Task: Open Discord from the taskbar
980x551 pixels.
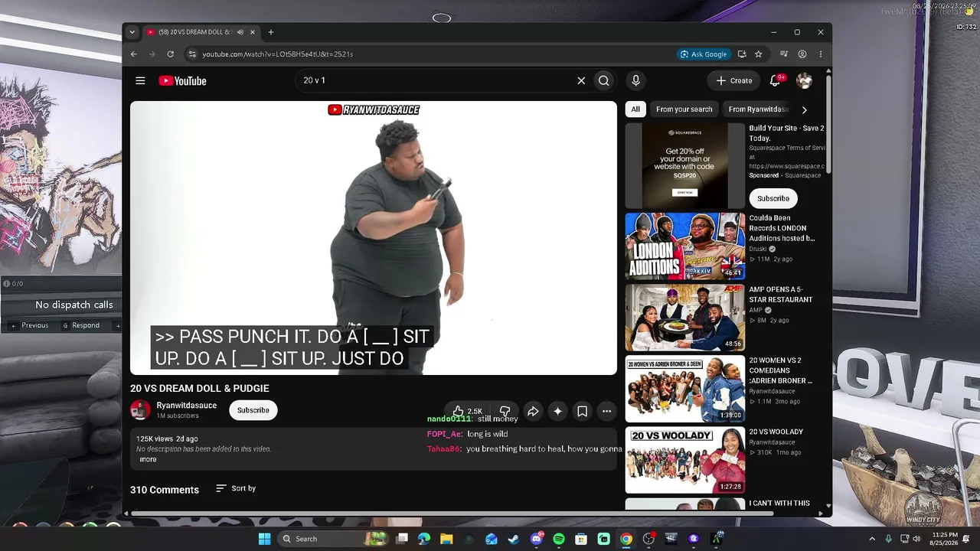Action: 536,539
